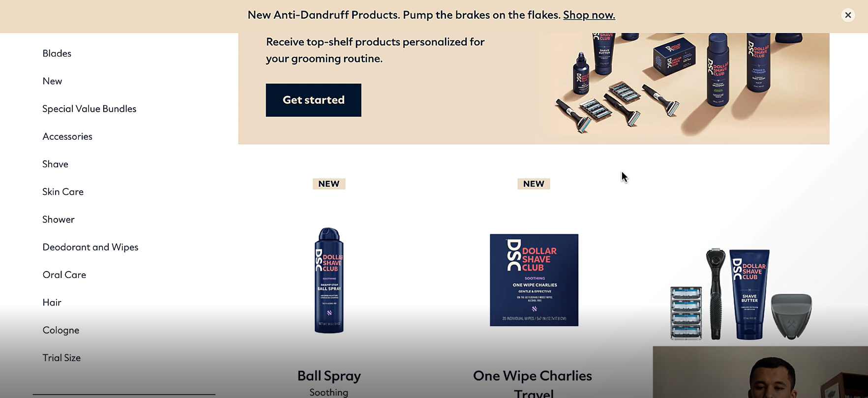Screen dimensions: 868x398
Task: Click the Get started button
Action: [313, 100]
